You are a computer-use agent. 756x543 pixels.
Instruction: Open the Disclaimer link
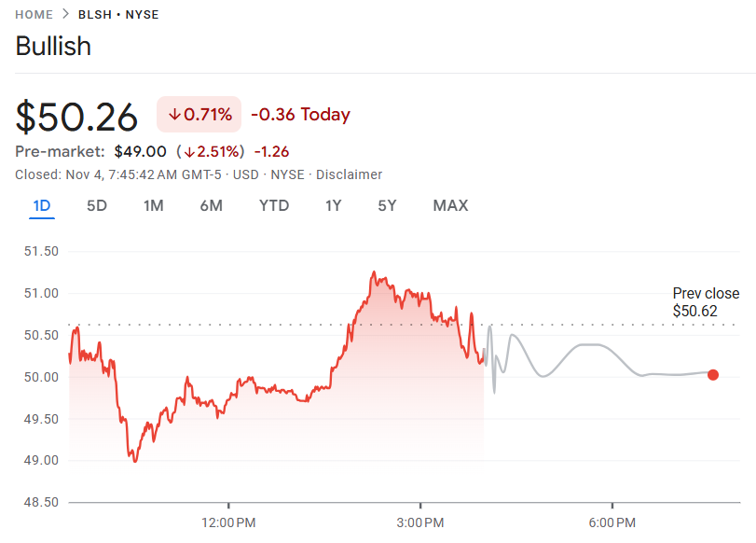(x=349, y=174)
